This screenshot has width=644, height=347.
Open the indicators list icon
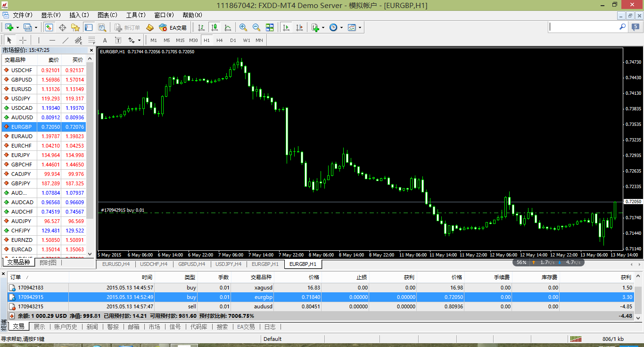tap(315, 27)
